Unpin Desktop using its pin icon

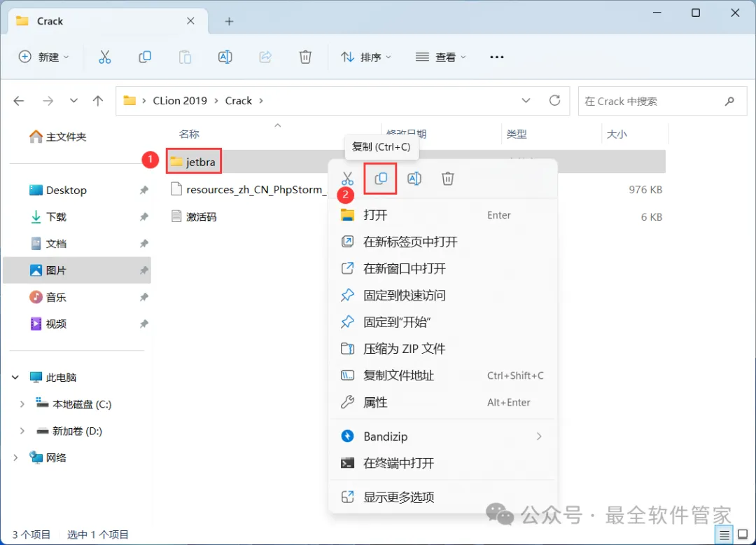coord(143,190)
